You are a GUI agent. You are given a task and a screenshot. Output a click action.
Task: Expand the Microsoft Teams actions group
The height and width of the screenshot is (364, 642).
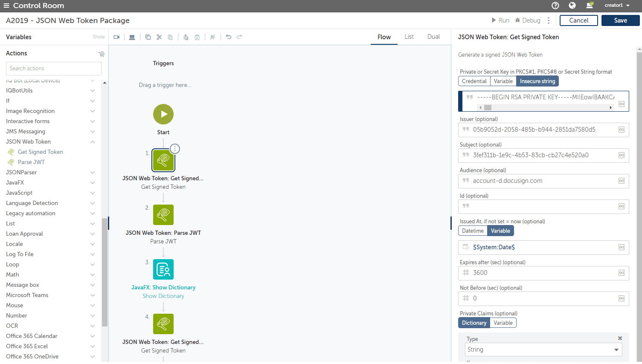click(x=93, y=295)
